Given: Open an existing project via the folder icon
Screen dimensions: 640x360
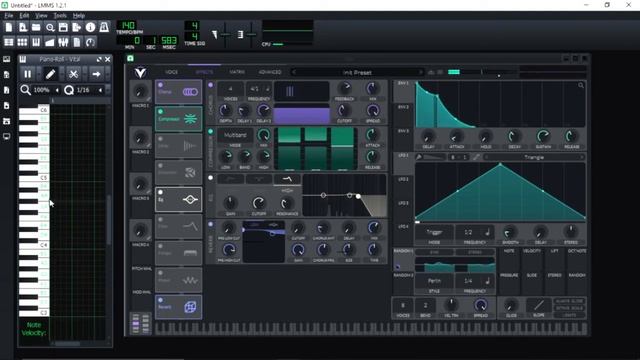Looking at the screenshot, I should coord(36,27).
